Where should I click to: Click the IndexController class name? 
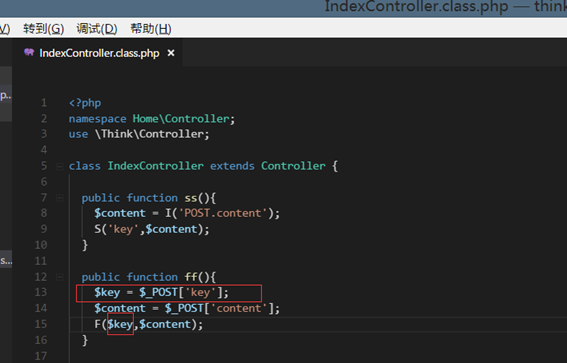coord(155,166)
